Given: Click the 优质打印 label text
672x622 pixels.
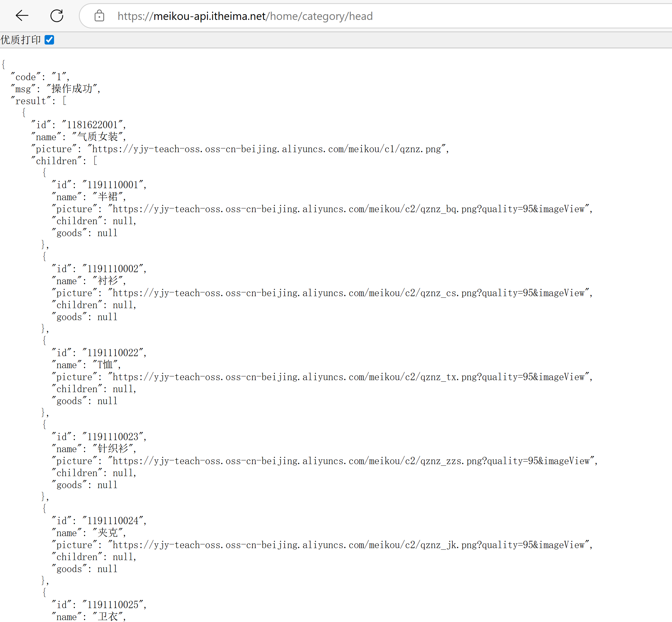Looking at the screenshot, I should (x=21, y=40).
